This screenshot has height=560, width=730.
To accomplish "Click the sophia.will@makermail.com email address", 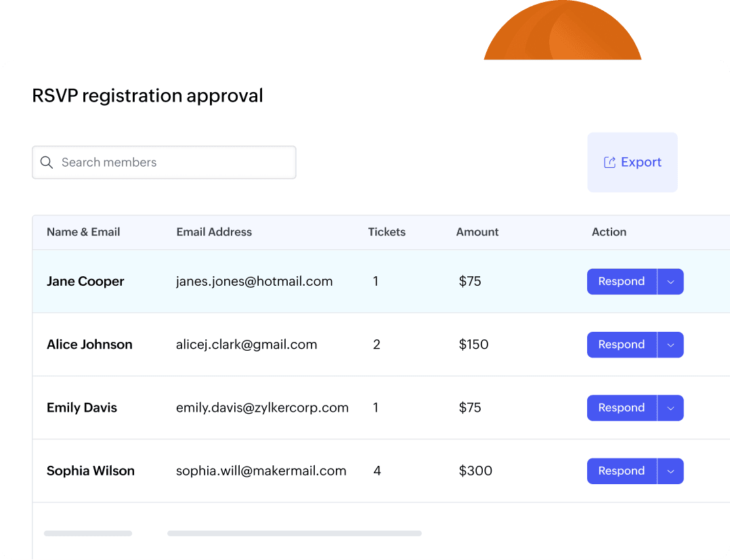I will coord(261,471).
